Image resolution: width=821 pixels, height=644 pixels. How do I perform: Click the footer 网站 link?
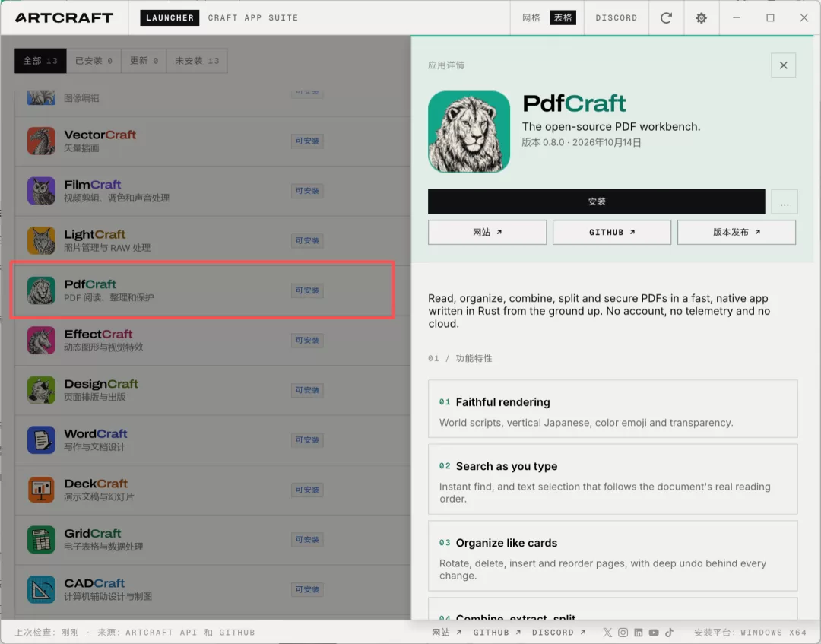[x=447, y=633]
